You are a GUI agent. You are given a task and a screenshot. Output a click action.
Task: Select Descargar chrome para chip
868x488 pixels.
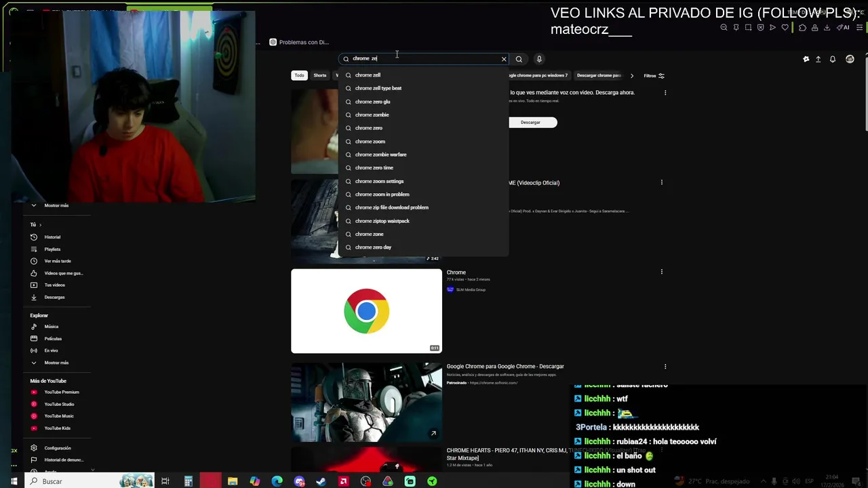click(598, 76)
